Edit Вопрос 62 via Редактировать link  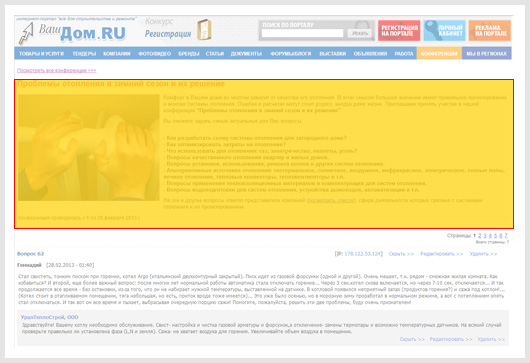(x=441, y=254)
